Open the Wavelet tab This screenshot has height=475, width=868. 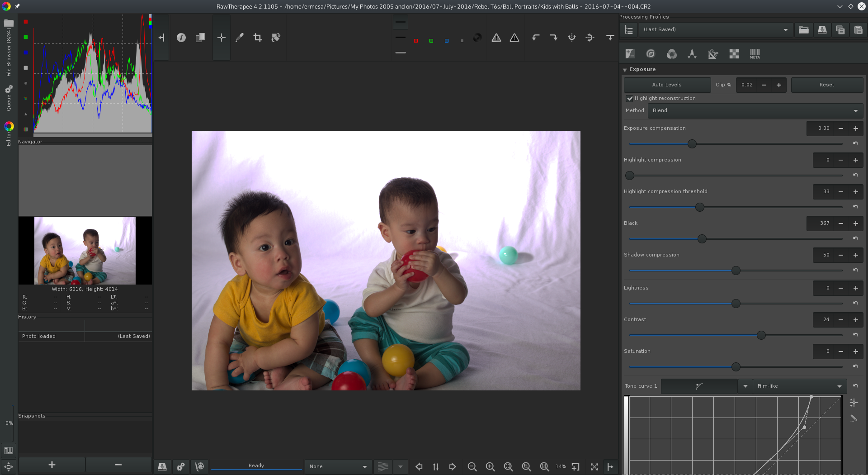[692, 54]
